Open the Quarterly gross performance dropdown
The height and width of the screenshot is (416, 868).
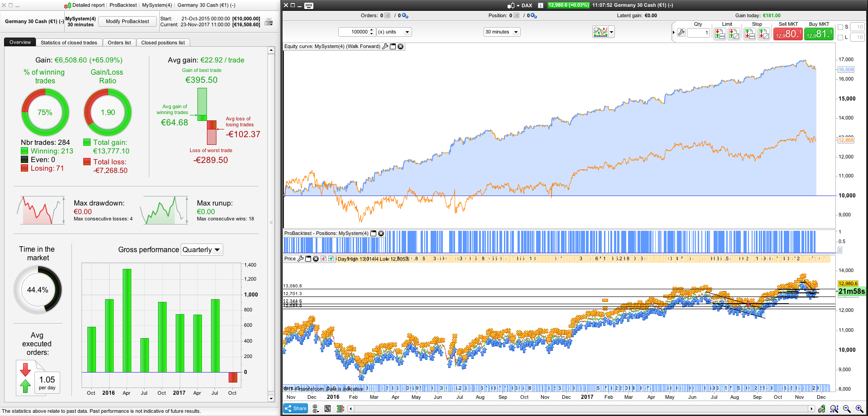[201, 250]
